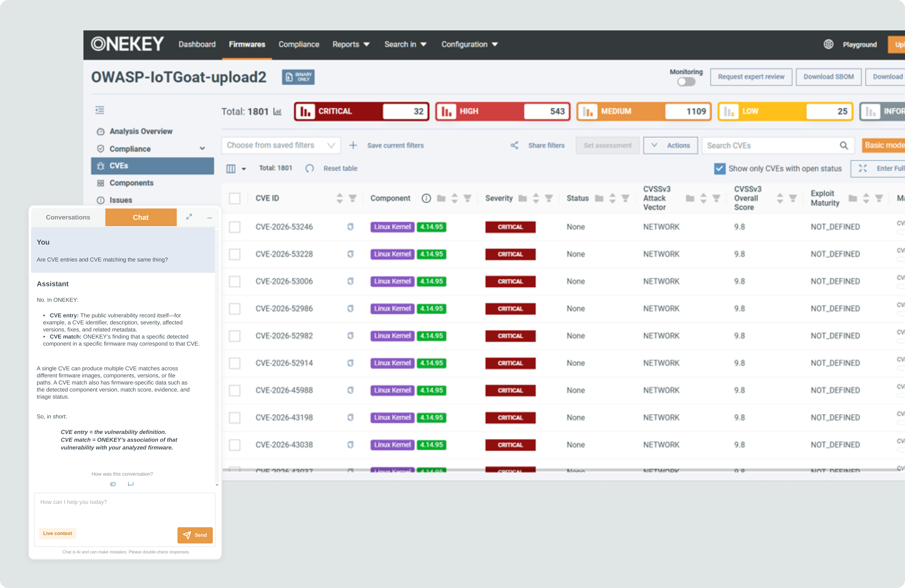The height and width of the screenshot is (588, 905).
Task: Open Analysis Overview in sidebar
Action: point(141,131)
